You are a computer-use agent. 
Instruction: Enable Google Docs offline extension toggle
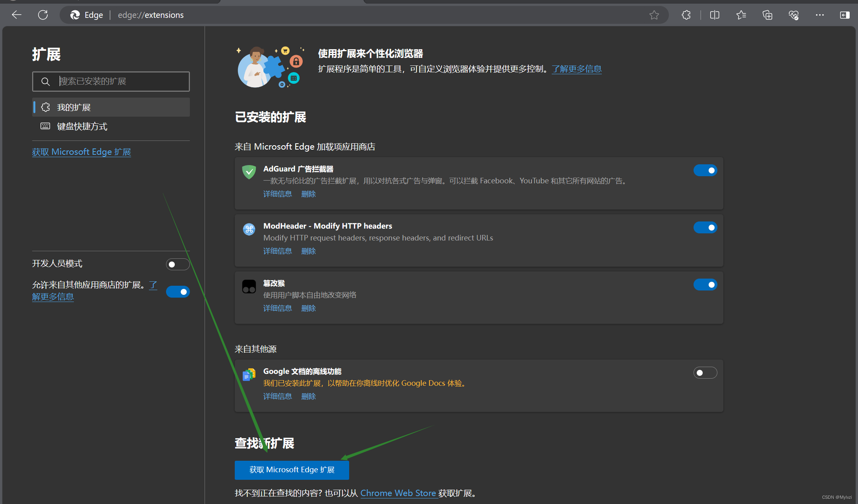[705, 373]
